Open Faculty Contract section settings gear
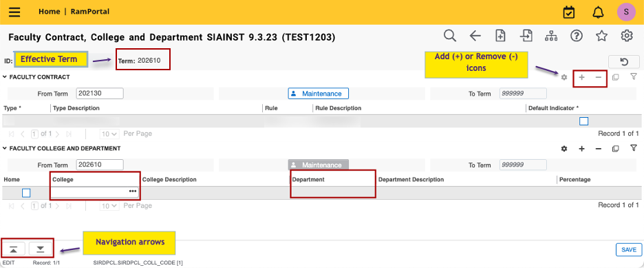 [x=564, y=77]
